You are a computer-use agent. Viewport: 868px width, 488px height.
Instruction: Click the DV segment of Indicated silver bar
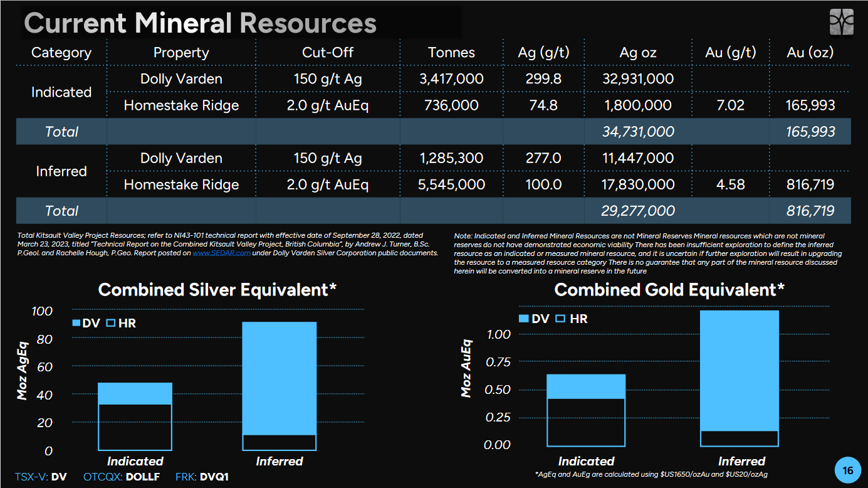135,393
